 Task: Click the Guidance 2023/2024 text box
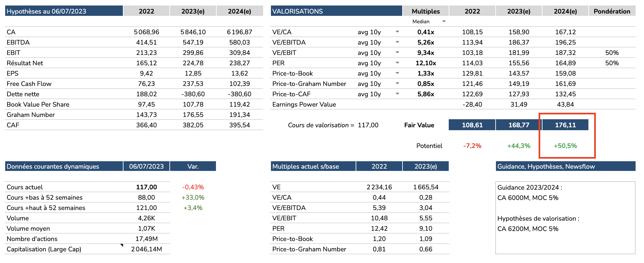click(565, 218)
